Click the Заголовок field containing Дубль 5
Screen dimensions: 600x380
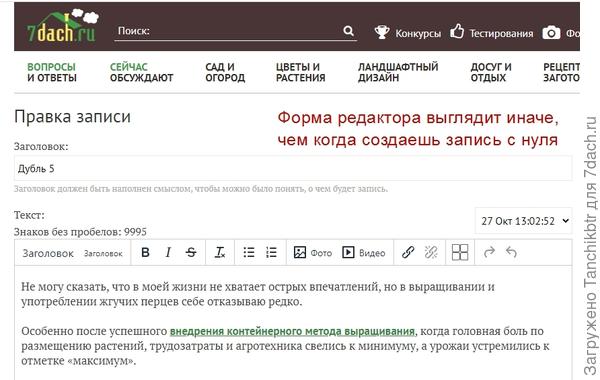293,168
